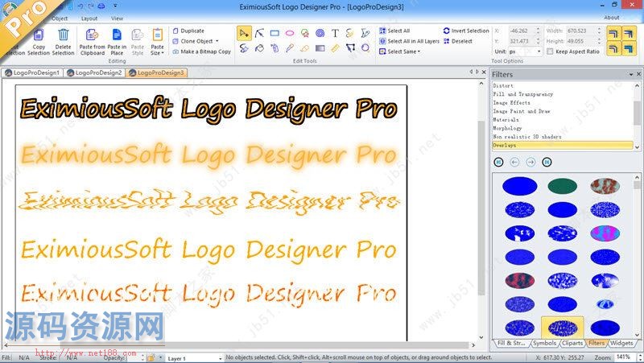This screenshot has width=644, height=363.
Task: Toggle top-right corner anchor button
Action: [x=629, y=34]
